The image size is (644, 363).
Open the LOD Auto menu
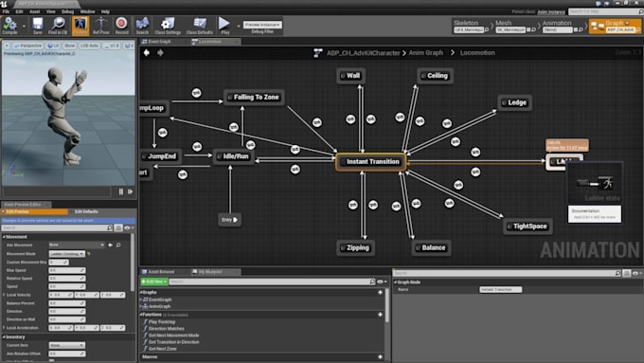point(89,45)
